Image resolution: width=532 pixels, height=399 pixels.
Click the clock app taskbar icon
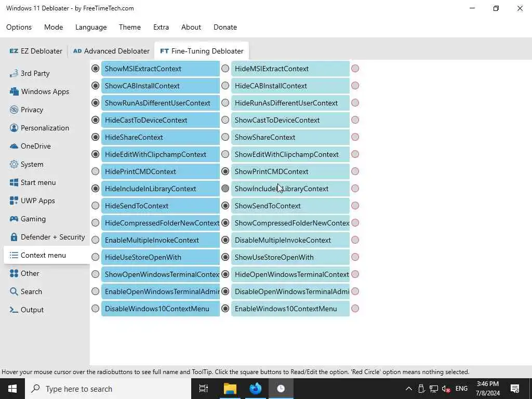click(x=281, y=389)
